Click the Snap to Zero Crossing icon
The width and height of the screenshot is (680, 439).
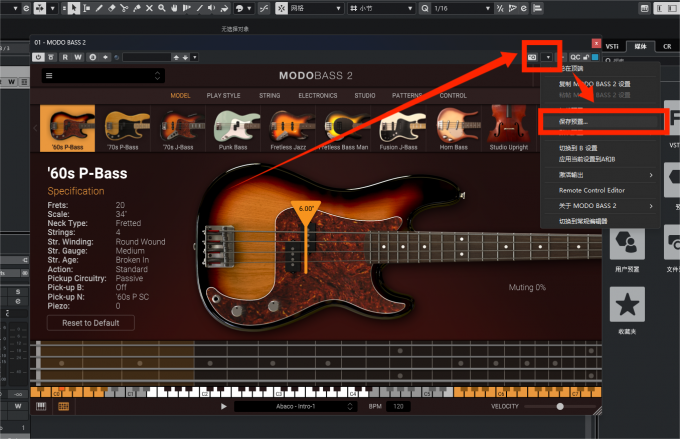click(264, 8)
